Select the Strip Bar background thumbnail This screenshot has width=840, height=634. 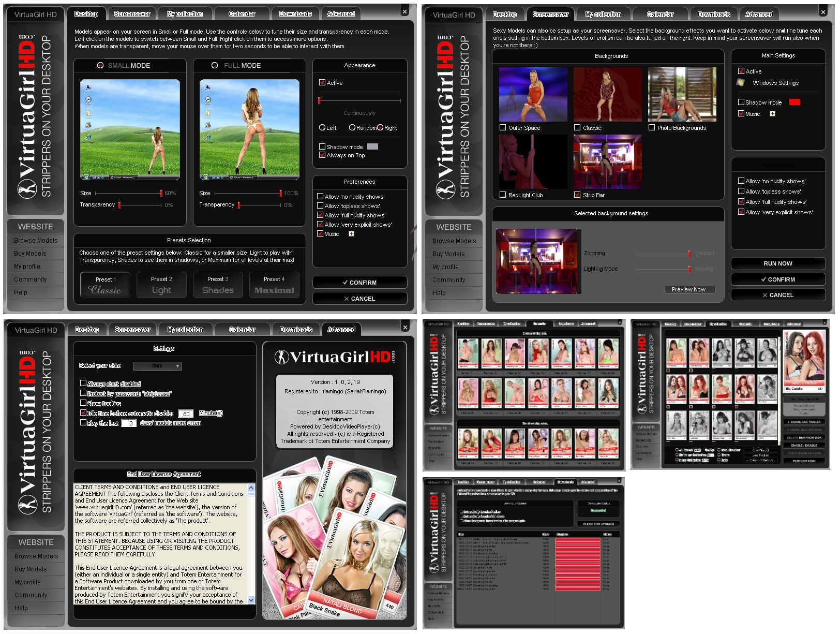(608, 161)
